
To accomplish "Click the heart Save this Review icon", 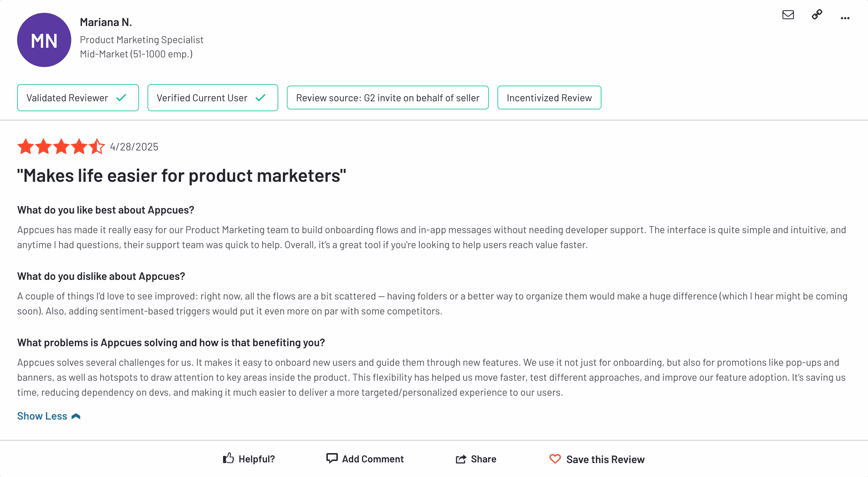I will pyautogui.click(x=555, y=459).
